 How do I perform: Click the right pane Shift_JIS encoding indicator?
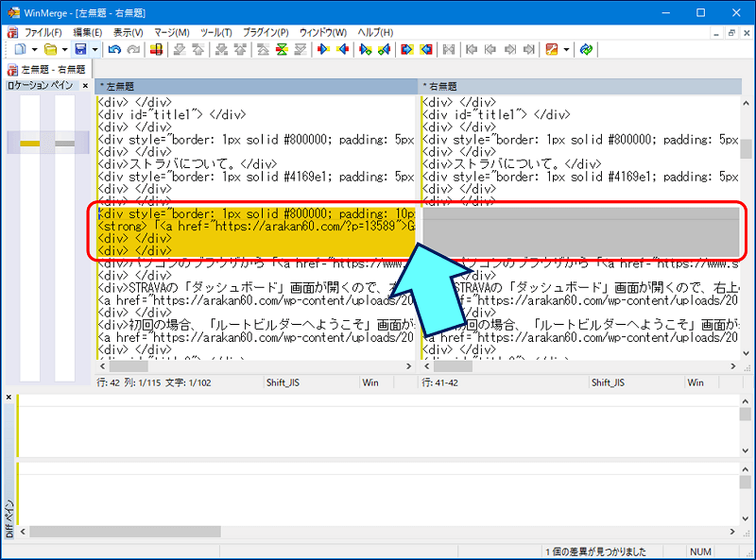(608, 382)
